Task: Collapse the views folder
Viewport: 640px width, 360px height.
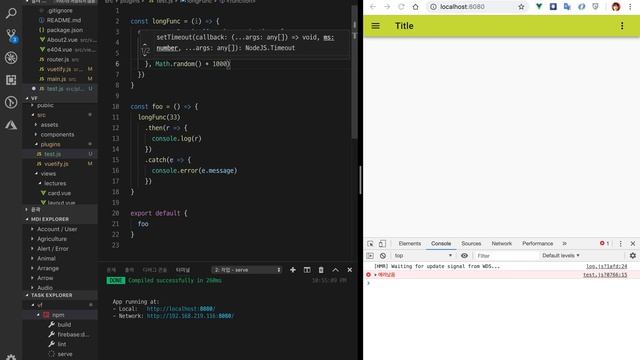Action: coord(48,173)
